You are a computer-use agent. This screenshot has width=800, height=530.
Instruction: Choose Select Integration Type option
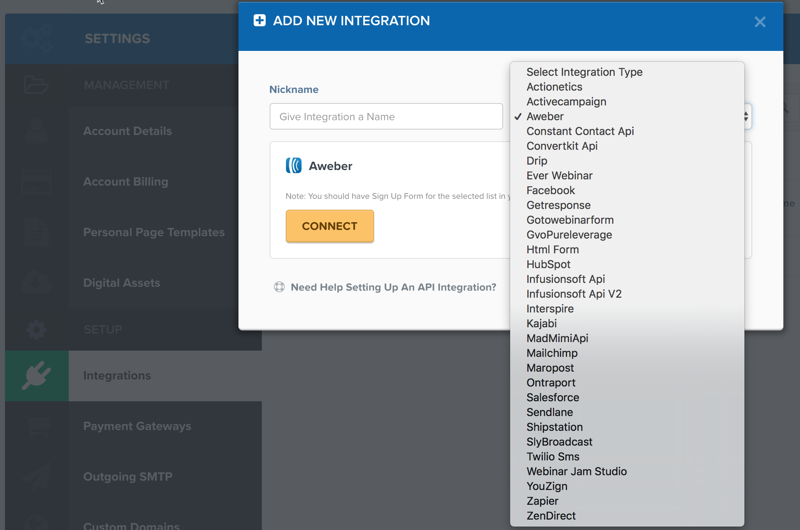click(x=627, y=72)
